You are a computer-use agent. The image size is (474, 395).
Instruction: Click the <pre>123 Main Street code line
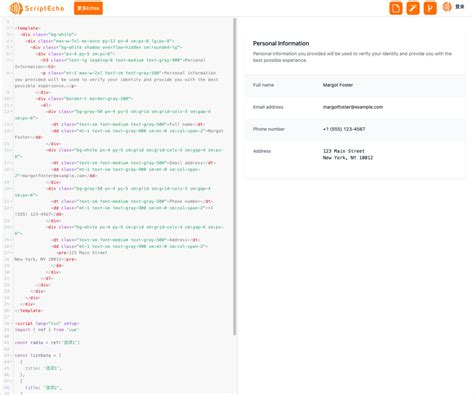point(82,253)
